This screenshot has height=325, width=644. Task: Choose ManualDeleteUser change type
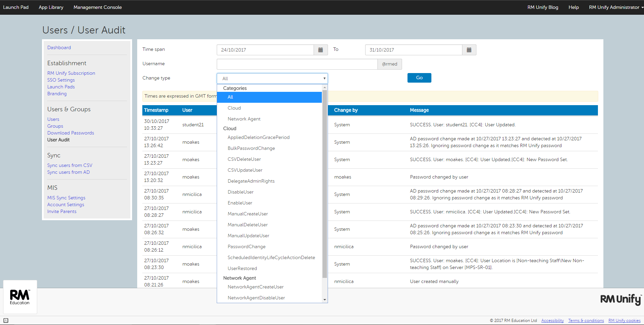point(269,225)
